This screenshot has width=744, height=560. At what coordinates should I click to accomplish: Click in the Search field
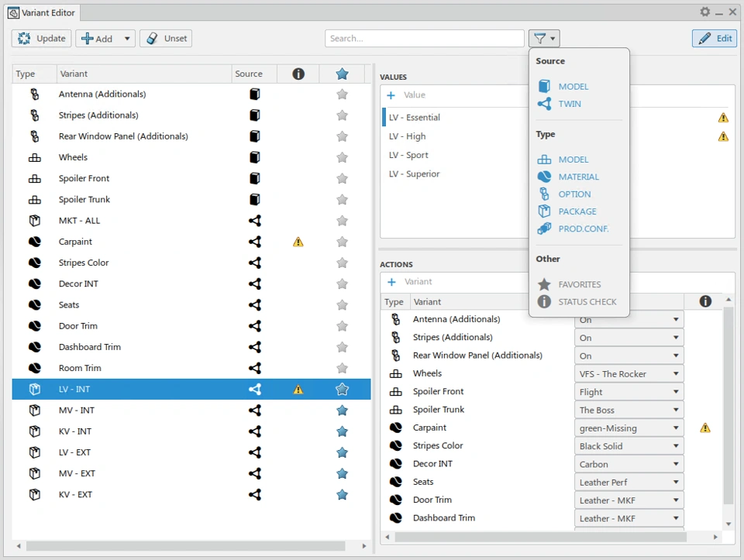(424, 39)
